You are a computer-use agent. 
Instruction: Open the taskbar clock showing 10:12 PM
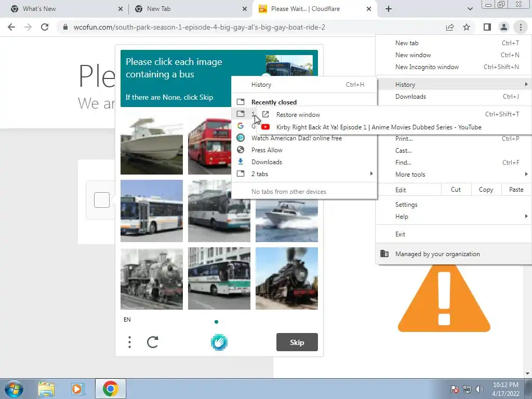pyautogui.click(x=506, y=389)
